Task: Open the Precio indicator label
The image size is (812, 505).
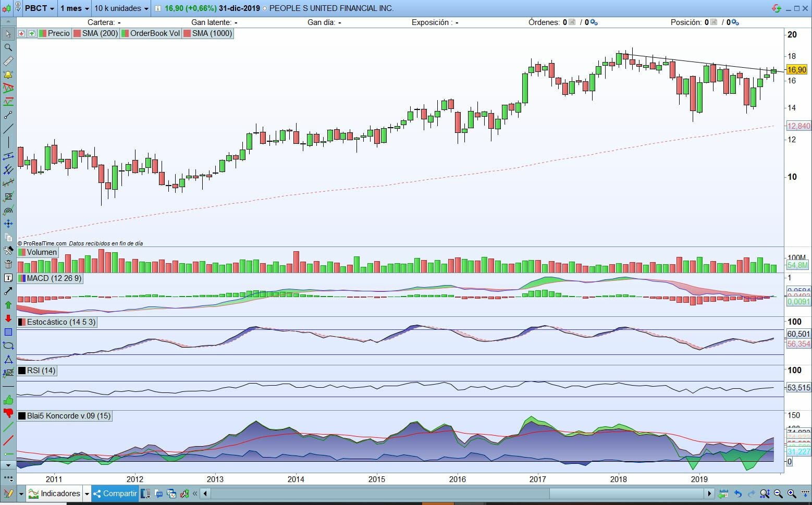Action: coord(55,33)
